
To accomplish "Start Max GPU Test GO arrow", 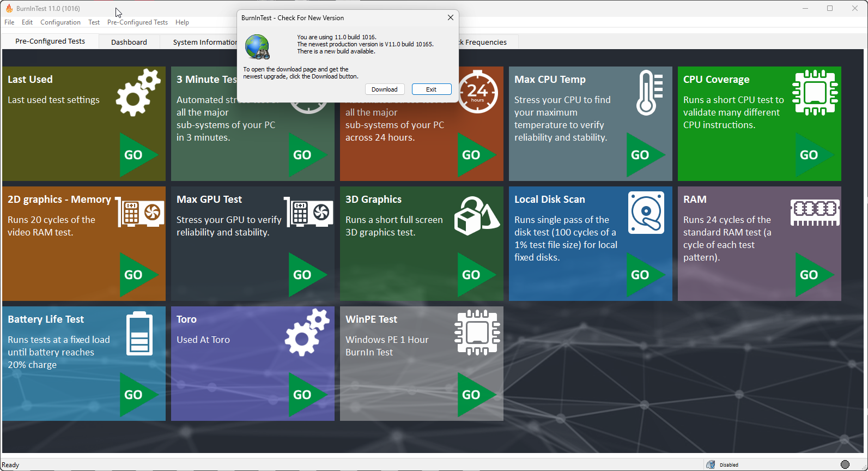I will tap(308, 275).
